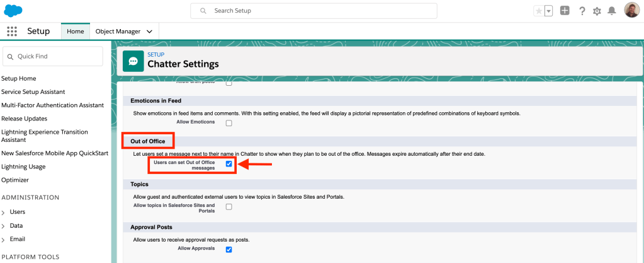The height and width of the screenshot is (263, 644).
Task: Expand the Object Manager dropdown chevron
Action: coord(150,31)
